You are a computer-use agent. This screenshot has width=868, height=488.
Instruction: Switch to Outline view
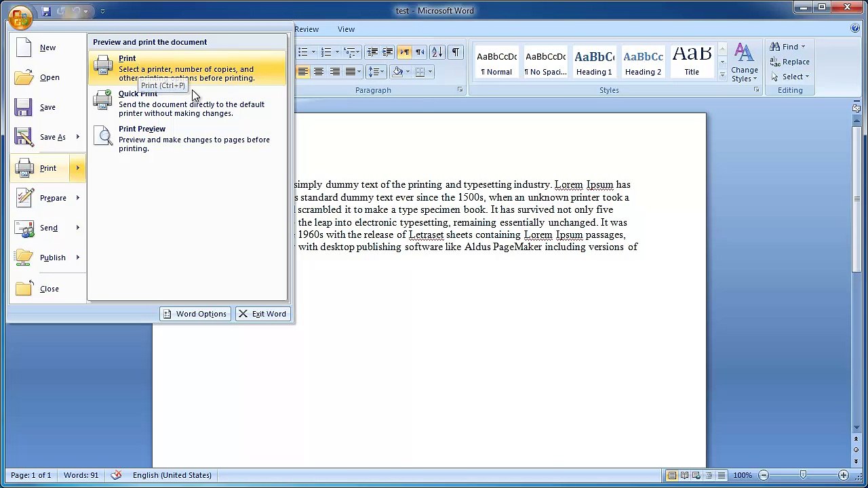pos(709,475)
